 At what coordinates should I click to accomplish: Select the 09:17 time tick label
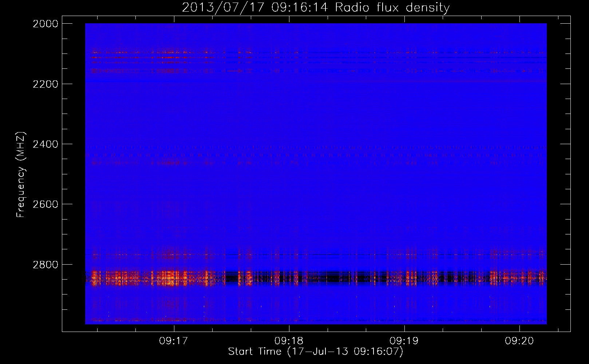tap(174, 341)
